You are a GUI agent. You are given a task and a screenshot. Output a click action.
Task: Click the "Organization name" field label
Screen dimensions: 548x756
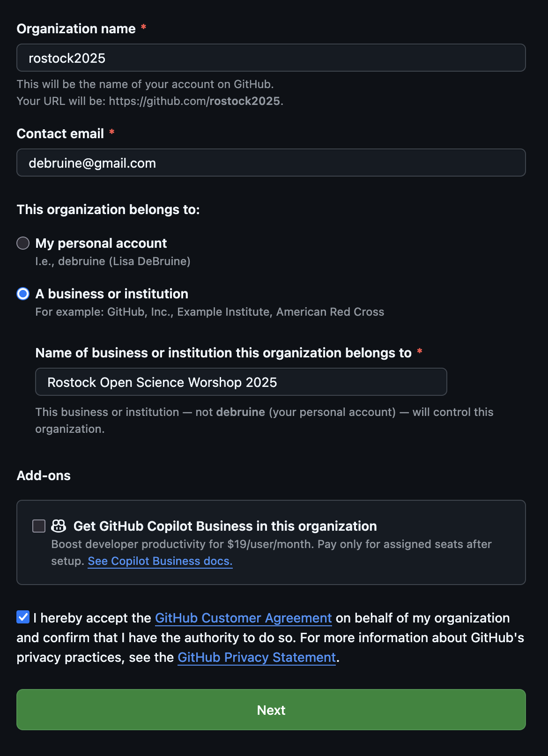pos(76,29)
